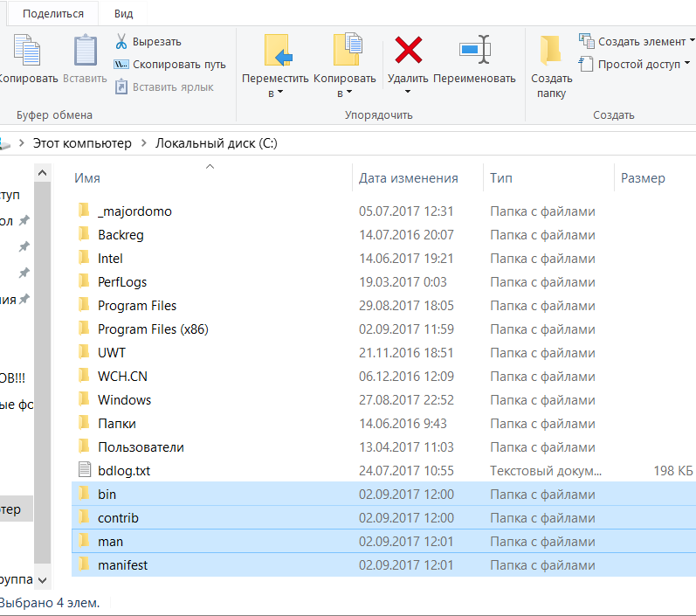Click Local Disk (C:) in address path
Viewport: 696px width, 616px height.
[216, 143]
